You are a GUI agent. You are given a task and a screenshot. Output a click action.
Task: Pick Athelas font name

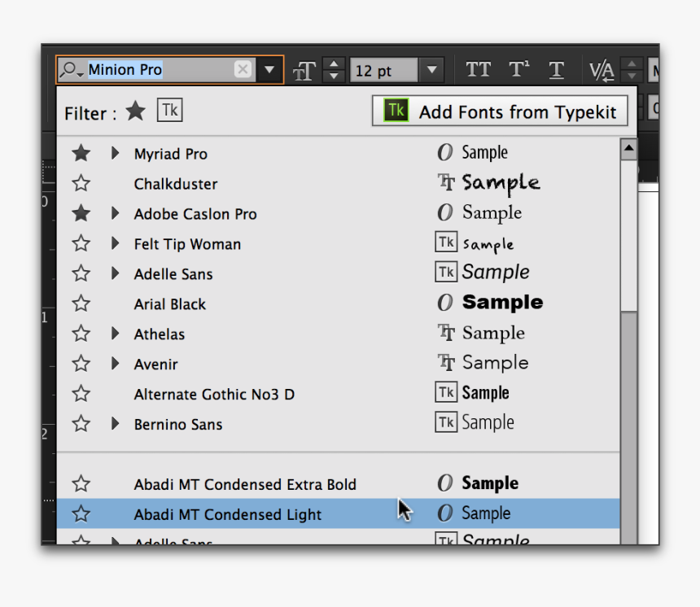(x=160, y=334)
